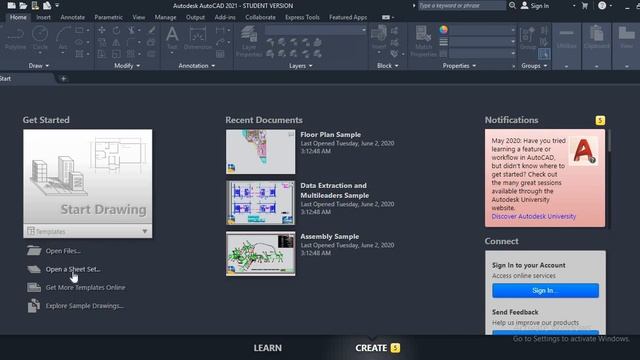
Task: Switch to the Output ribbon tab
Action: click(195, 17)
